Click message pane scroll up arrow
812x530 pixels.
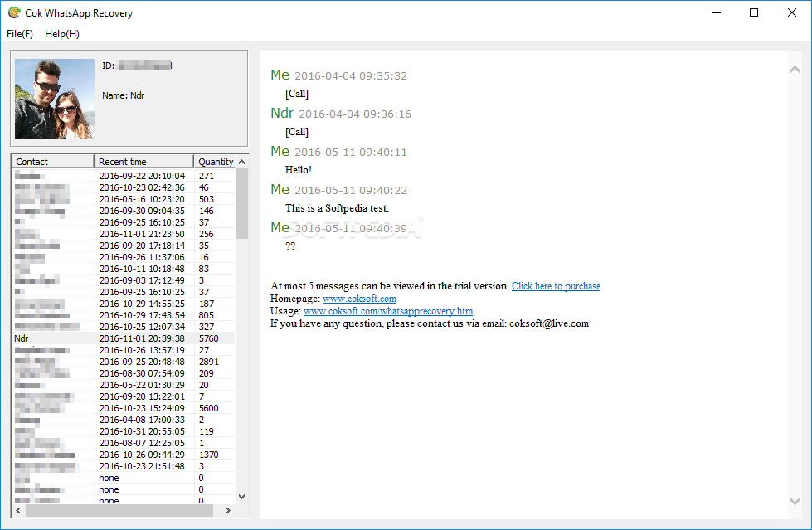pyautogui.click(x=795, y=70)
